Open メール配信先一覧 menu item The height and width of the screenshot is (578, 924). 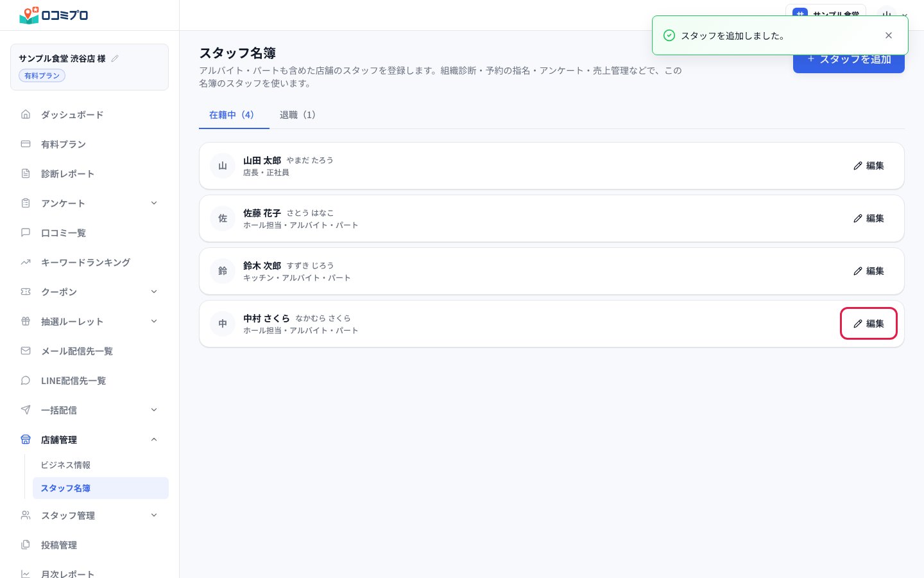[90, 351]
